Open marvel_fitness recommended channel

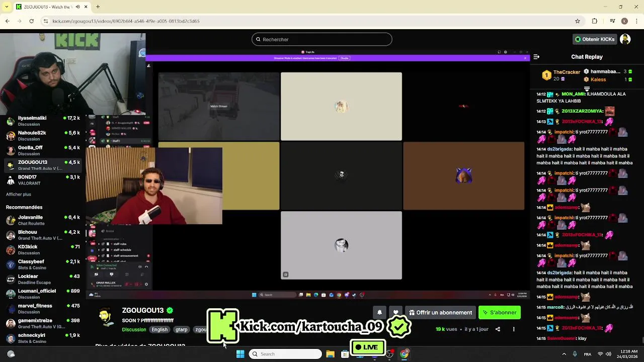[43, 309]
